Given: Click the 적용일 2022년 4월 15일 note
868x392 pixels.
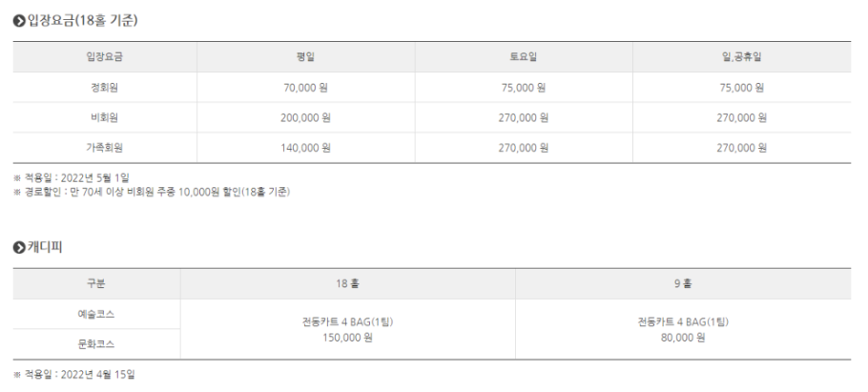Looking at the screenshot, I should [74, 374].
